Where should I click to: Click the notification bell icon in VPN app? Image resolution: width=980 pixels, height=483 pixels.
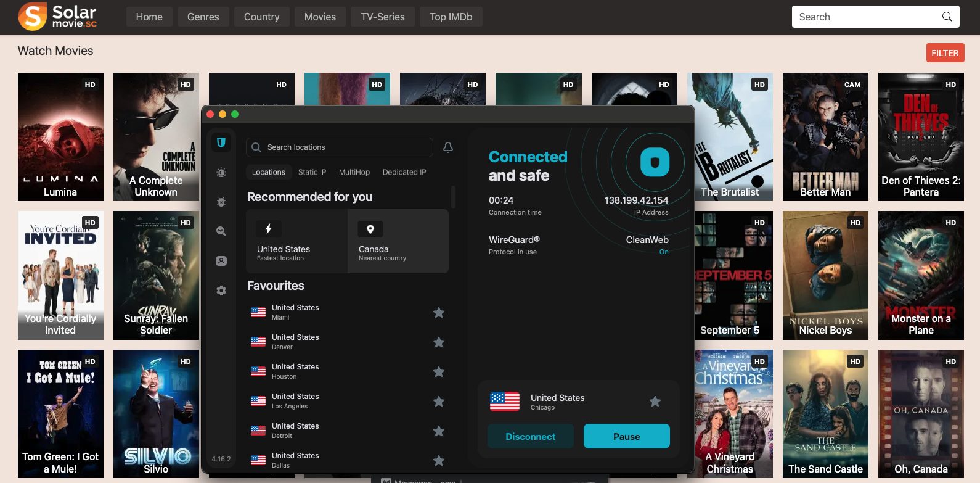pos(448,147)
